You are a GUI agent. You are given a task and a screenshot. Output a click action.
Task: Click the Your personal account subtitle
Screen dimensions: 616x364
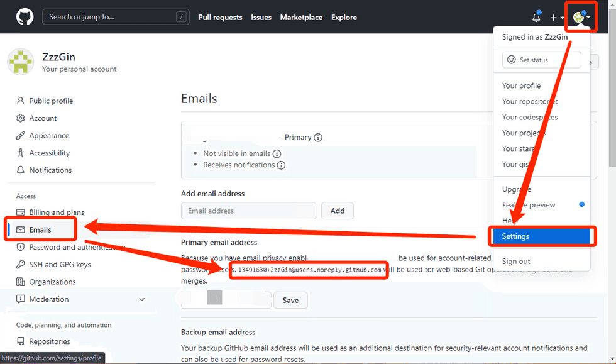[79, 69]
